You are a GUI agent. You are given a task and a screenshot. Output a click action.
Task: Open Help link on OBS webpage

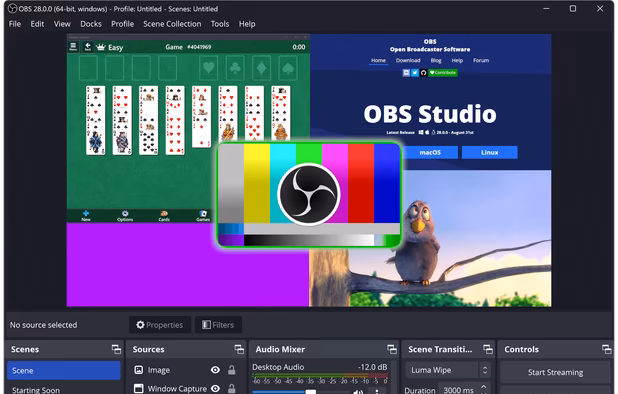[x=457, y=60]
